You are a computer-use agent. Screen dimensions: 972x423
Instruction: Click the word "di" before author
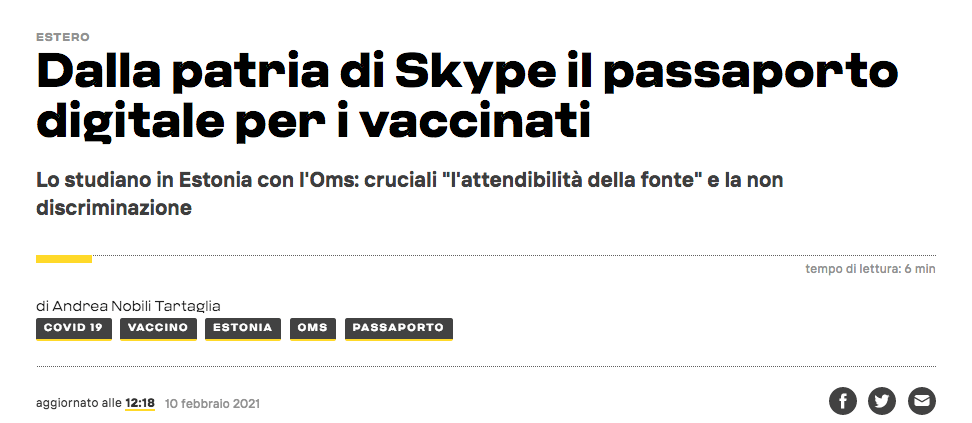42,306
